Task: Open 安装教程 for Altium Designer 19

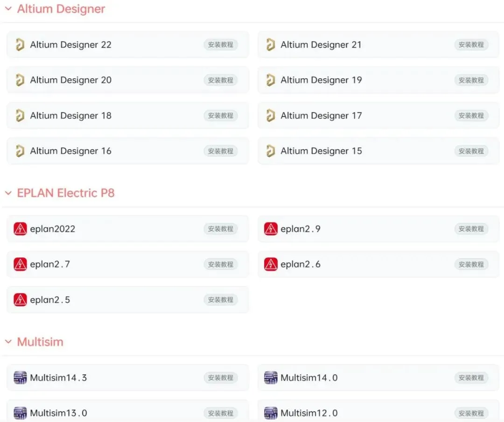Action: [471, 80]
